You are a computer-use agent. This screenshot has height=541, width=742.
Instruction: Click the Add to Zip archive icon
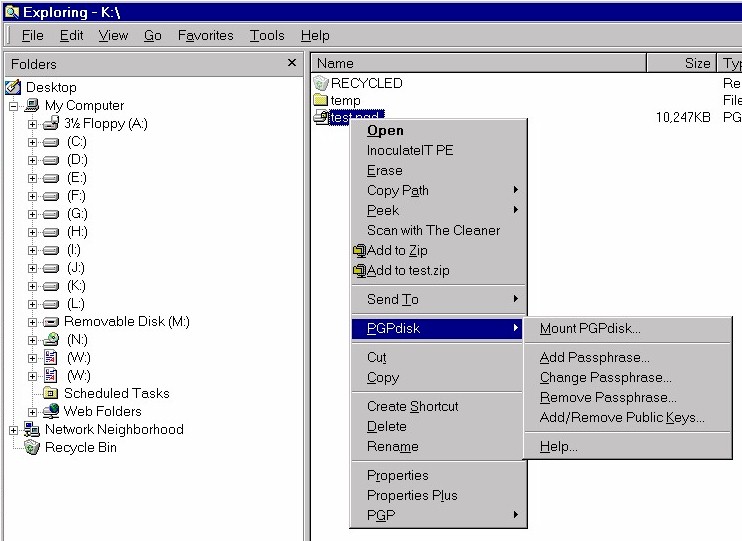click(x=360, y=250)
